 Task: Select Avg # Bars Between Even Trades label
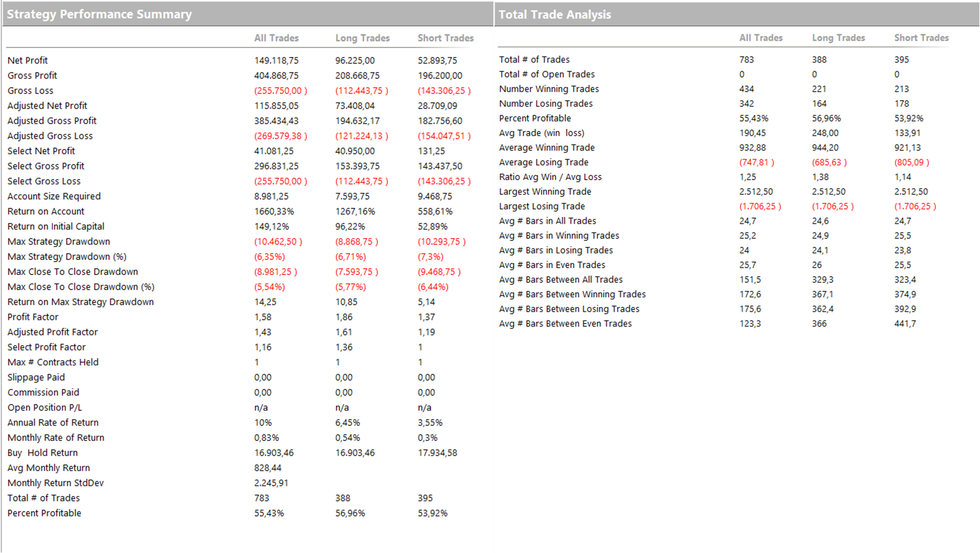[x=565, y=324]
